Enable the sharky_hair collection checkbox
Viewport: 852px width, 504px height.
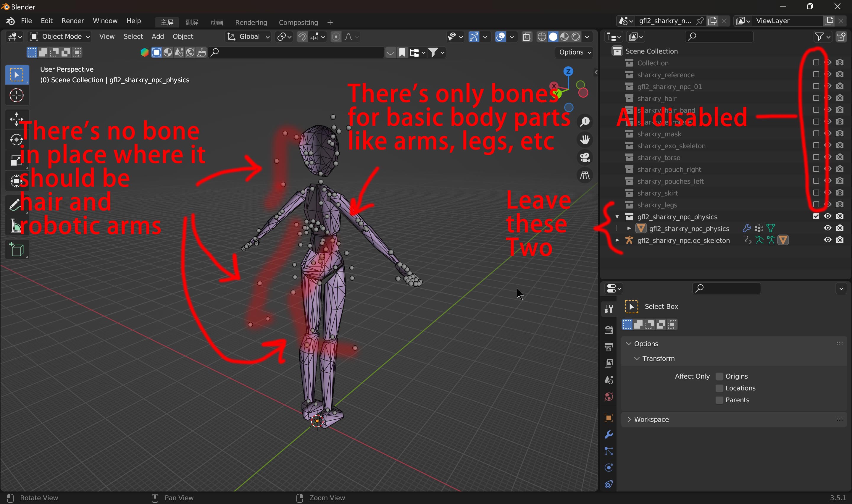(x=816, y=98)
